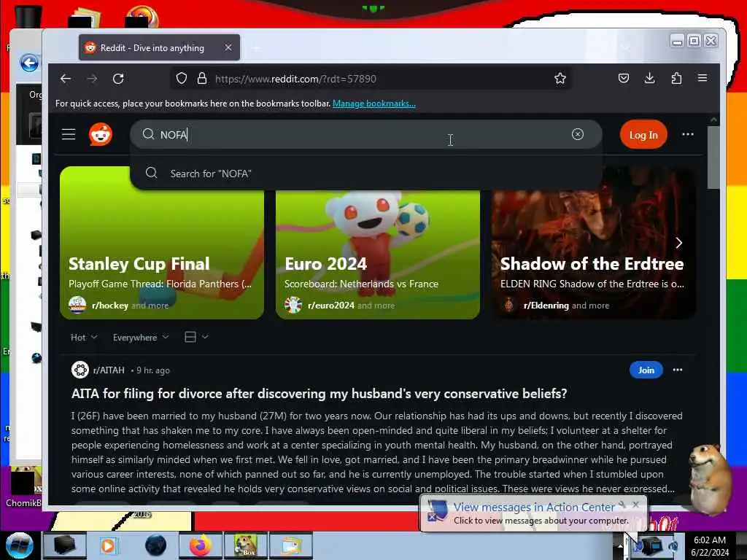Click in the Reddit search field
The width and height of the screenshot is (747, 560).
pyautogui.click(x=365, y=134)
